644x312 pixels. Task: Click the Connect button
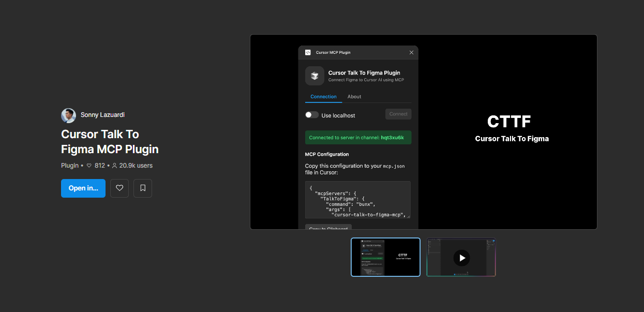398,114
